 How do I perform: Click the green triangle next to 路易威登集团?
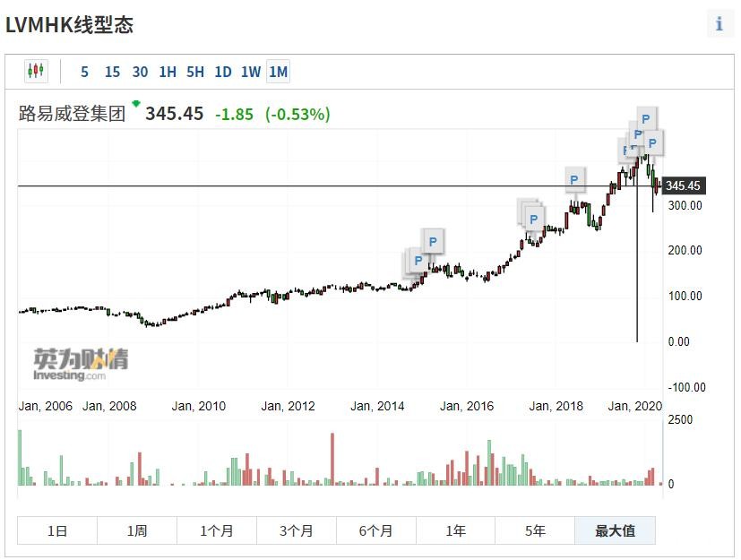tap(136, 104)
